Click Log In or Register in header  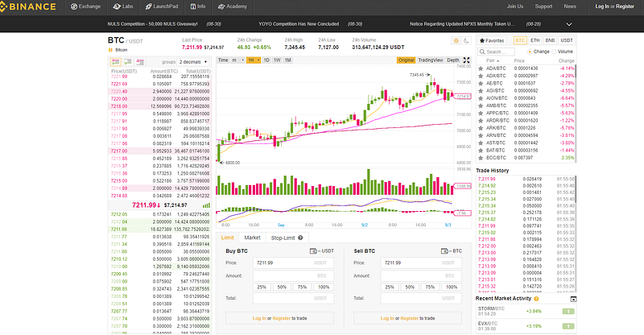coord(614,6)
